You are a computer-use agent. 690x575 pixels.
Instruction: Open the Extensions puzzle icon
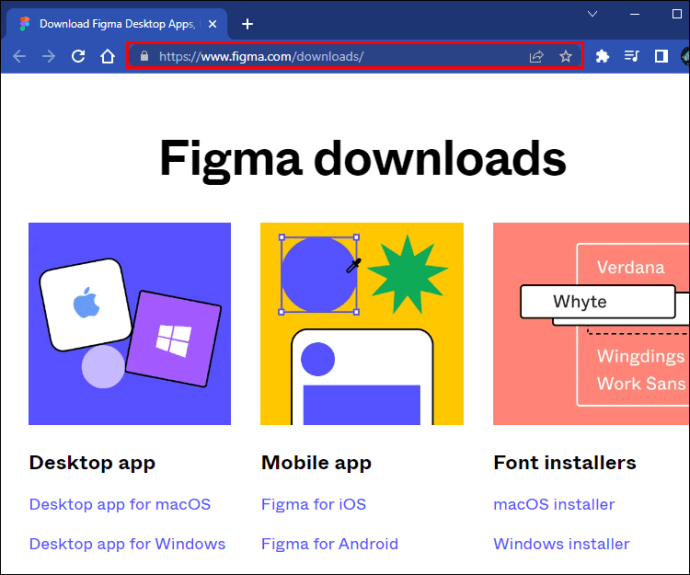[602, 57]
